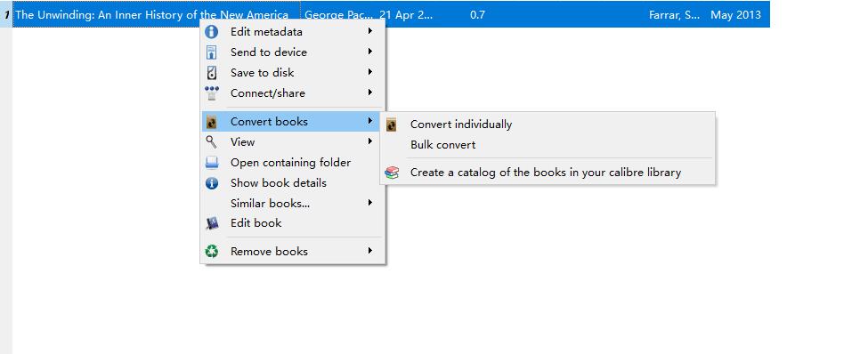Screen dimensions: 868x354
Task: Click the Send to device icon
Action: click(212, 52)
